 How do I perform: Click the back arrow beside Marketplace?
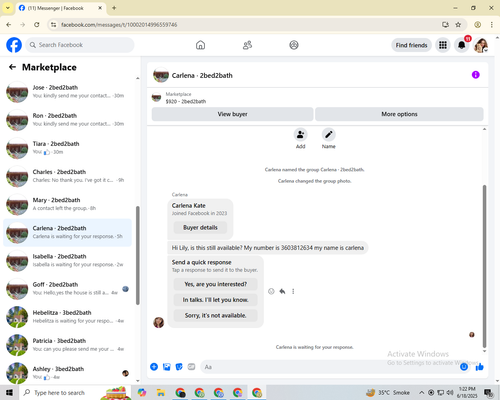point(12,67)
